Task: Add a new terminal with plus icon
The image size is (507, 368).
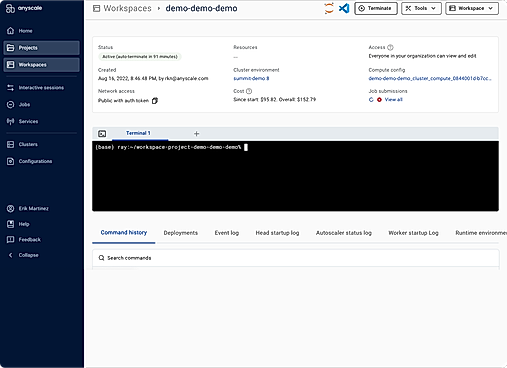Action: [196, 134]
